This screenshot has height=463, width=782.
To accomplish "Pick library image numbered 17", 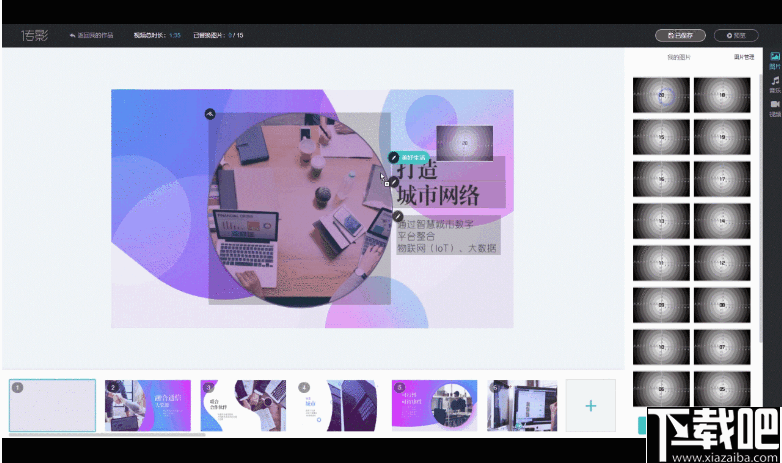I will pos(722,179).
